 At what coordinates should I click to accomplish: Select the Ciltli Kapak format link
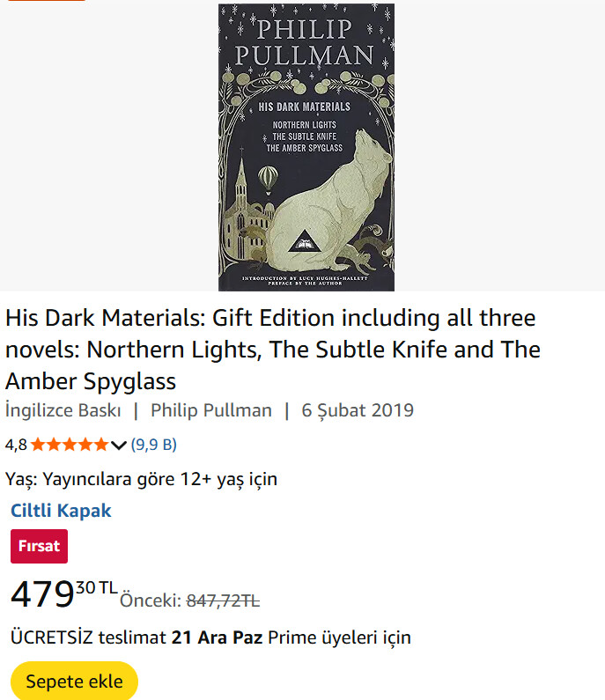click(61, 511)
